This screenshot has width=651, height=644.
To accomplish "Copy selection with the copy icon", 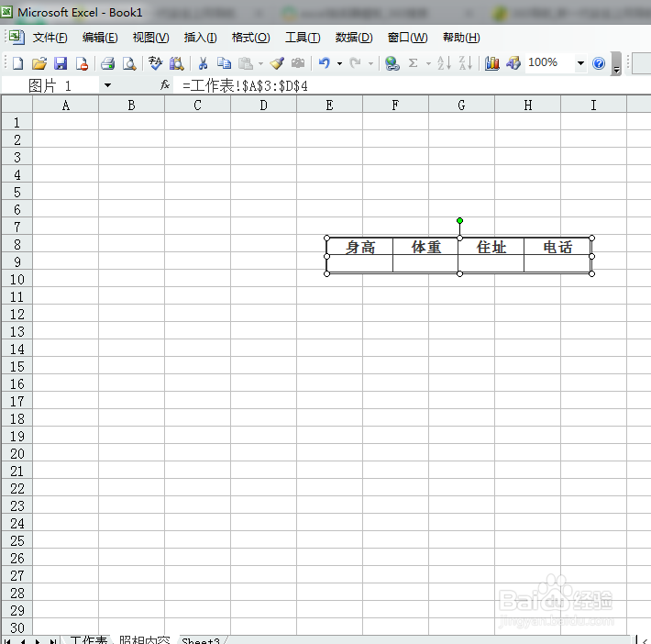I will pos(225,63).
